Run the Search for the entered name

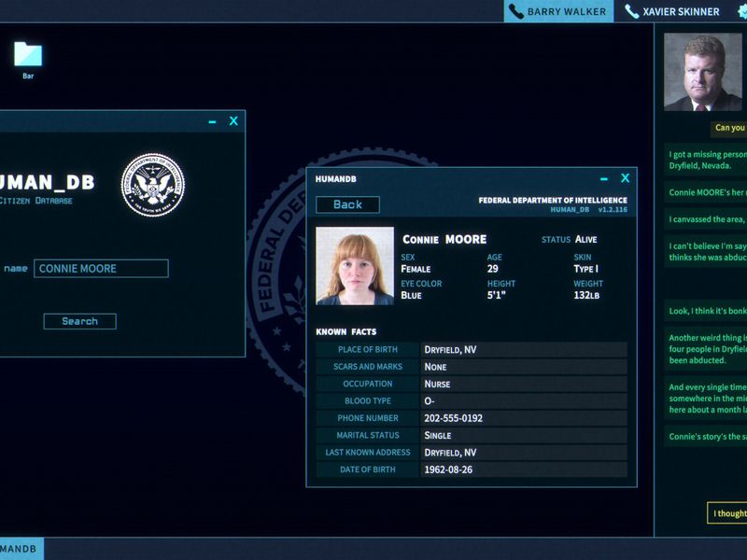[x=80, y=321]
